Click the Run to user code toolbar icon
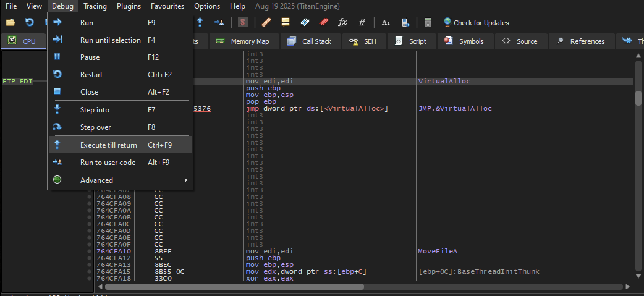 coord(219,22)
